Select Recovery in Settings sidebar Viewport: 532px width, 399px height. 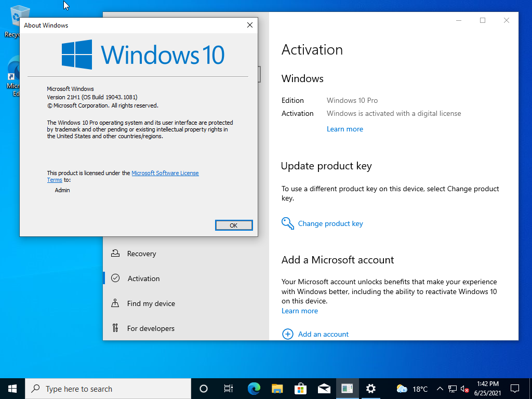141,254
